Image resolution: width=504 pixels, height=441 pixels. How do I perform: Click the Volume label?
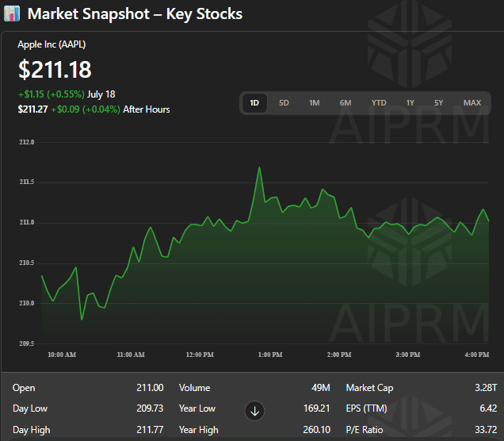pyautogui.click(x=194, y=388)
